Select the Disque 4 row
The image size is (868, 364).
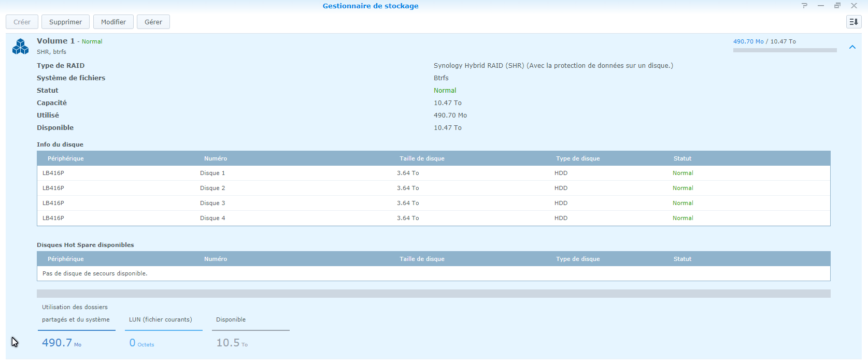433,218
